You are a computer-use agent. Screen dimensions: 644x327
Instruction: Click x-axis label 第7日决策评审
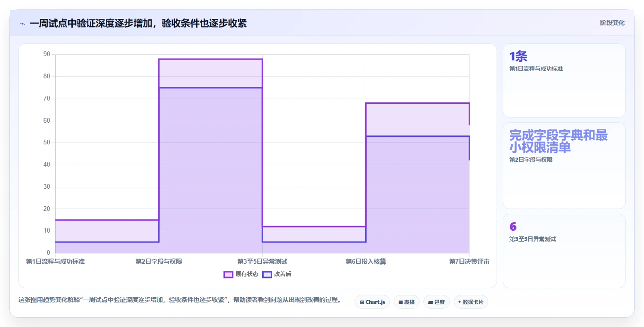pos(469,261)
